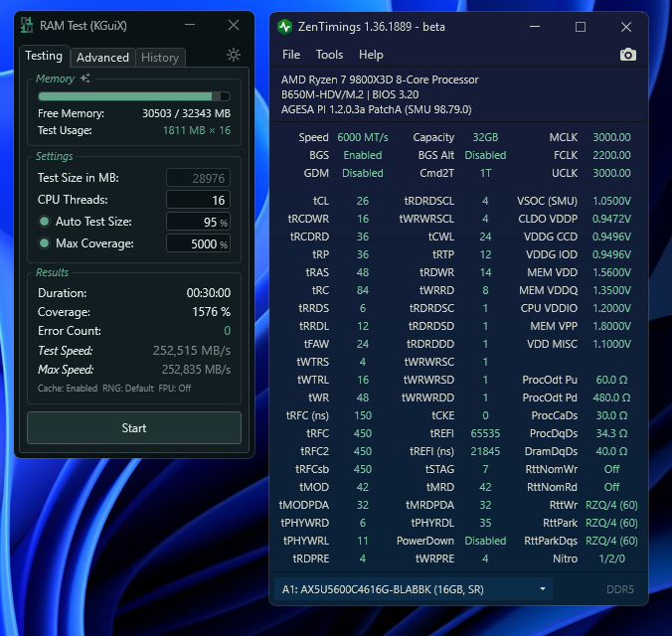
Task: Click the tPHYRDL value 35
Action: click(x=485, y=523)
